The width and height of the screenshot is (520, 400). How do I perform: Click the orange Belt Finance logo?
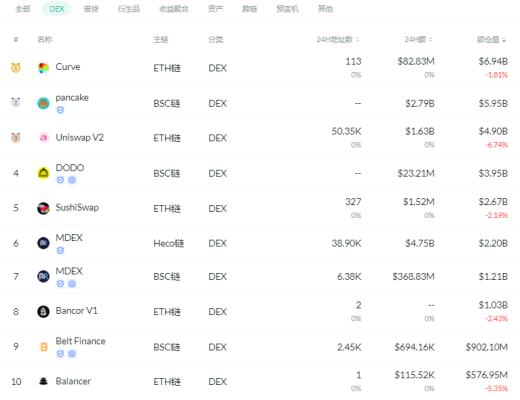click(x=44, y=347)
